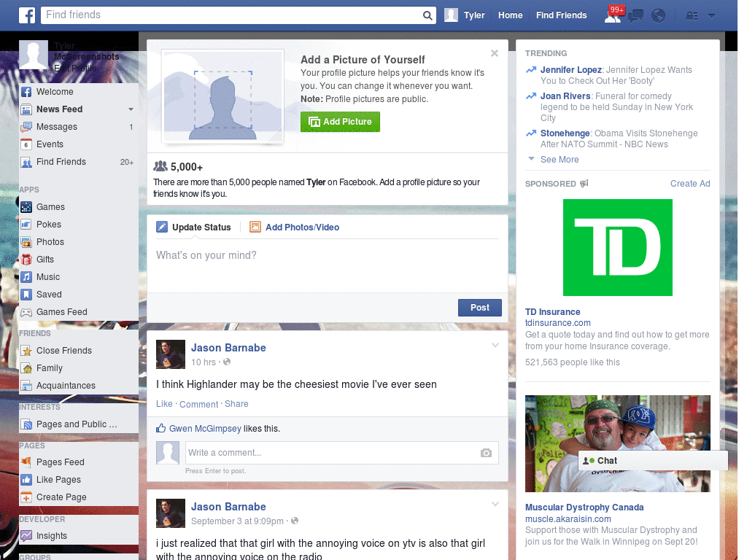Click the search magnifier icon
The width and height of the screenshot is (747, 560).
(x=427, y=15)
